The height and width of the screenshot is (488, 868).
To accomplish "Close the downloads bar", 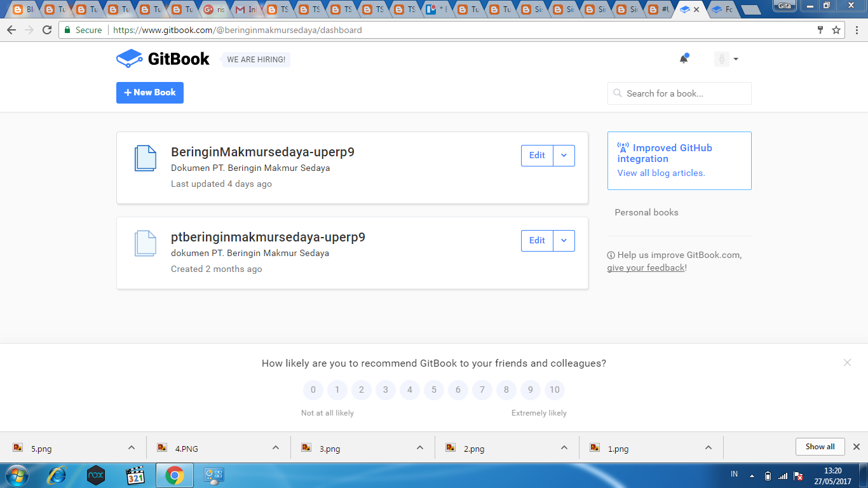I will coord(856,447).
